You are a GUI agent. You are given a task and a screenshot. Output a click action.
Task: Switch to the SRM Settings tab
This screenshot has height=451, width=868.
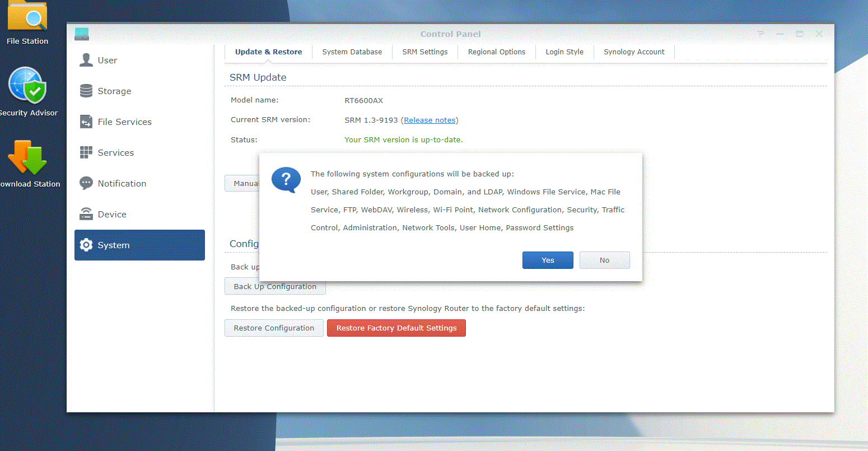point(425,52)
